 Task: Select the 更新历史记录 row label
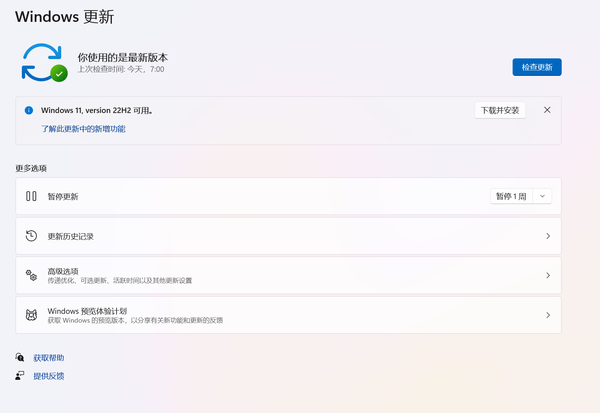pyautogui.click(x=71, y=236)
